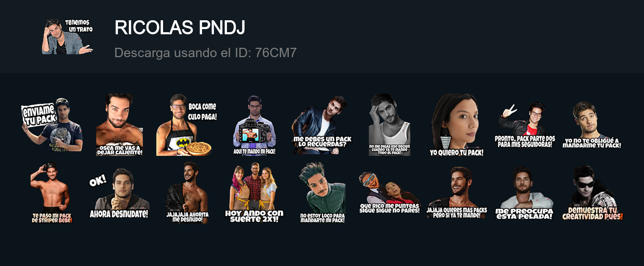Click the RICOLAS PNDJ pack title
The width and height of the screenshot is (644, 266).
click(180, 28)
